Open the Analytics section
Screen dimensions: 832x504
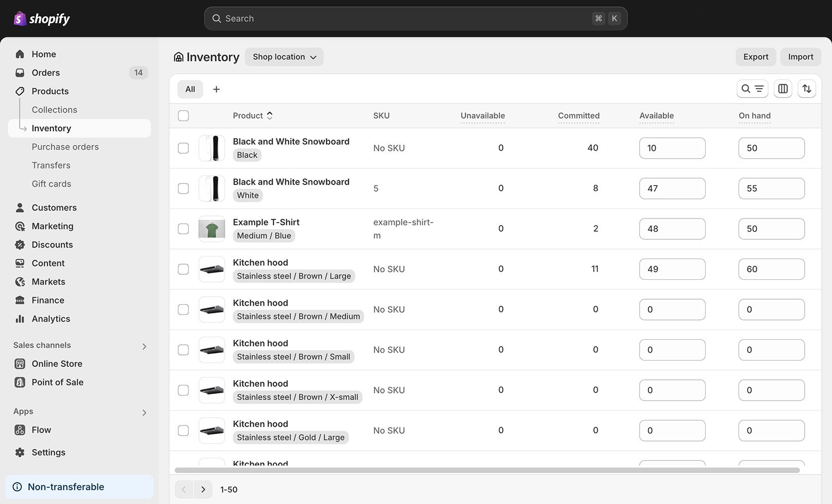(51, 318)
